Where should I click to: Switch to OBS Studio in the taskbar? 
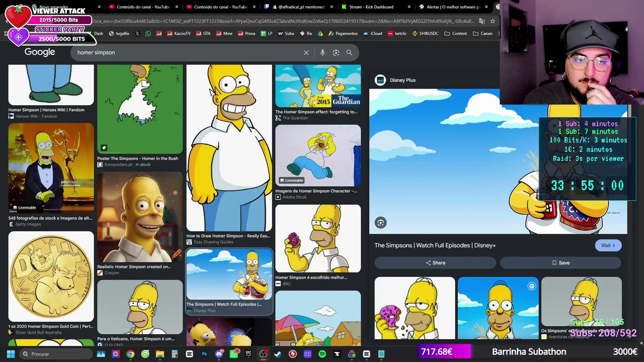263,354
